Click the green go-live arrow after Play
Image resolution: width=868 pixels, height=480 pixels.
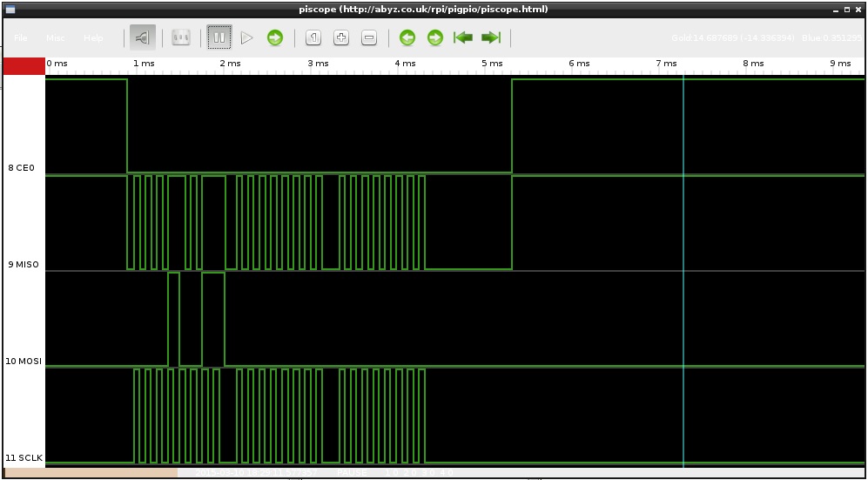(x=275, y=37)
